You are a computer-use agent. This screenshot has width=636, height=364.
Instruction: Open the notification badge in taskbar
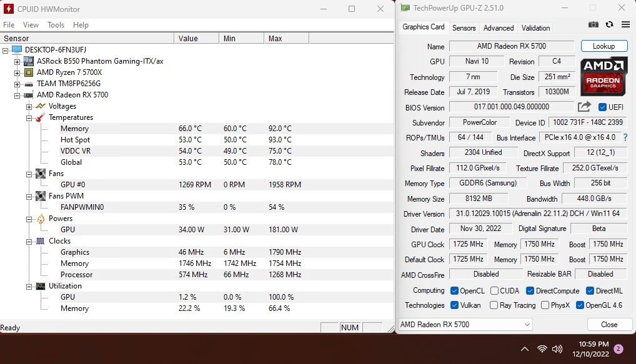click(x=618, y=348)
